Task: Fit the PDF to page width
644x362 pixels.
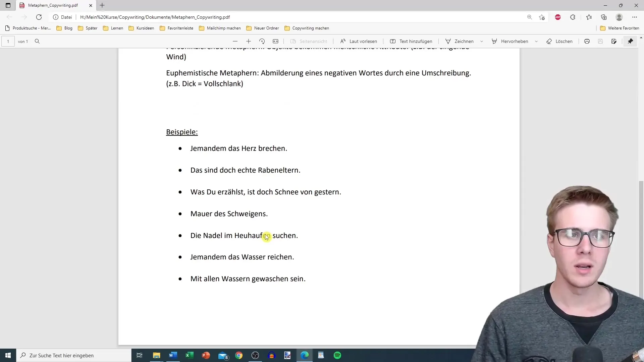Action: click(275, 41)
